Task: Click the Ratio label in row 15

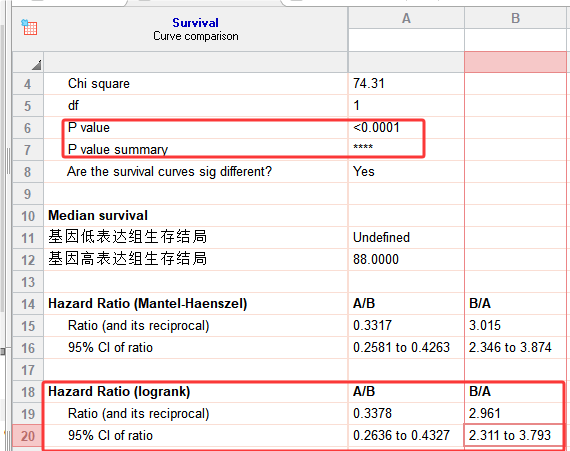Action: click(x=139, y=326)
